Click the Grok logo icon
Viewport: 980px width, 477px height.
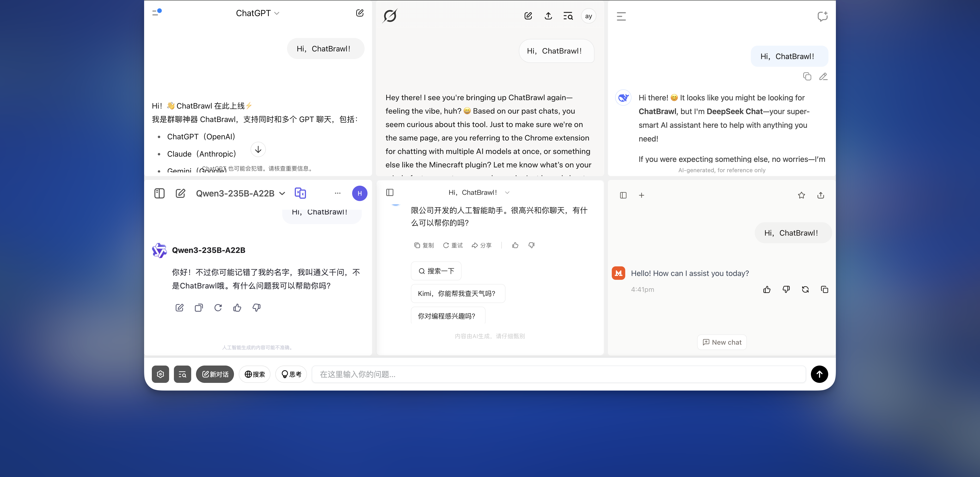click(390, 16)
